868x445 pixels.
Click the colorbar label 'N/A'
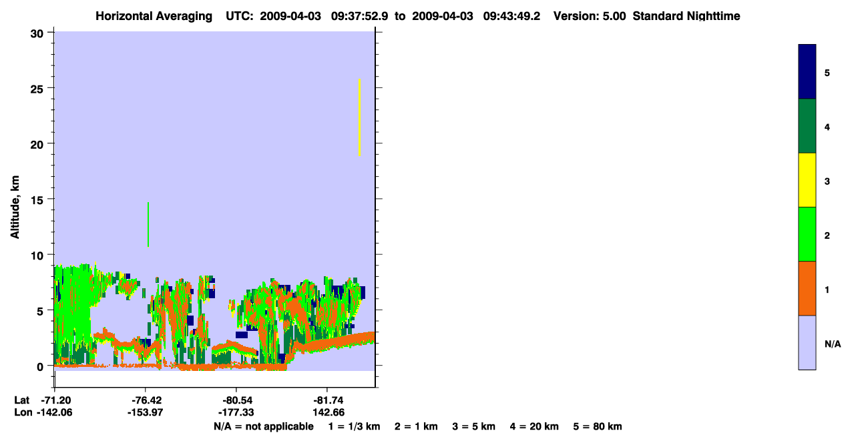[833, 344]
